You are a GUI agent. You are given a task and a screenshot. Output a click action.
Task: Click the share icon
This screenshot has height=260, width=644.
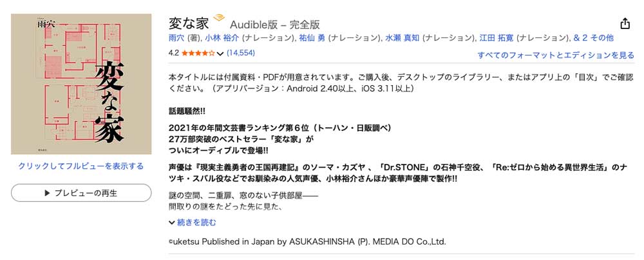pyautogui.click(x=625, y=24)
